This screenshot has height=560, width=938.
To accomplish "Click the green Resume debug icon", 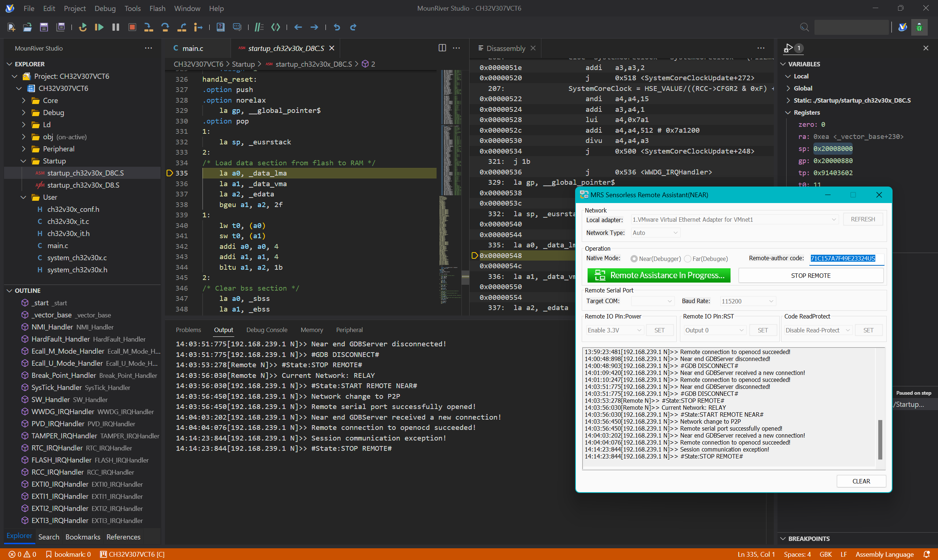I will tap(99, 27).
